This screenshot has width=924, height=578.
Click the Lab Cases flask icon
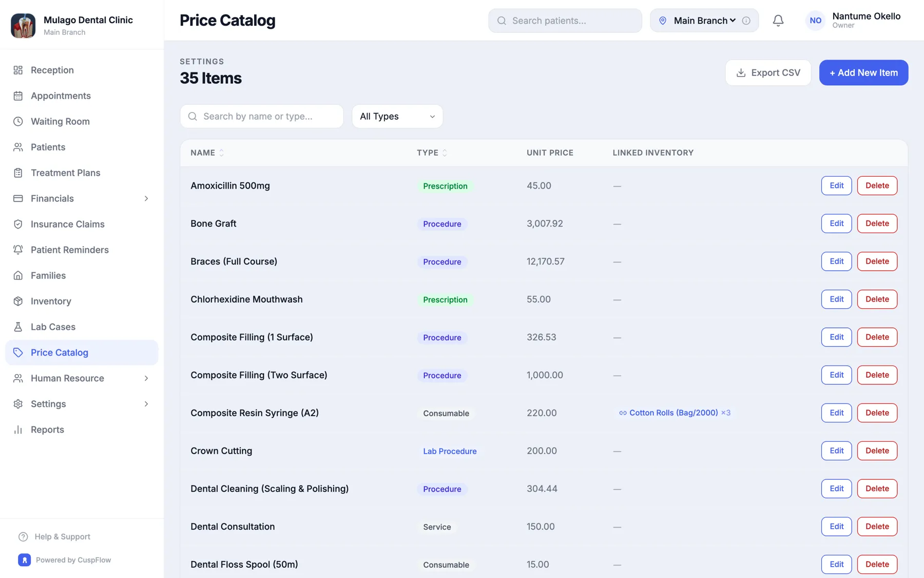pos(18,327)
